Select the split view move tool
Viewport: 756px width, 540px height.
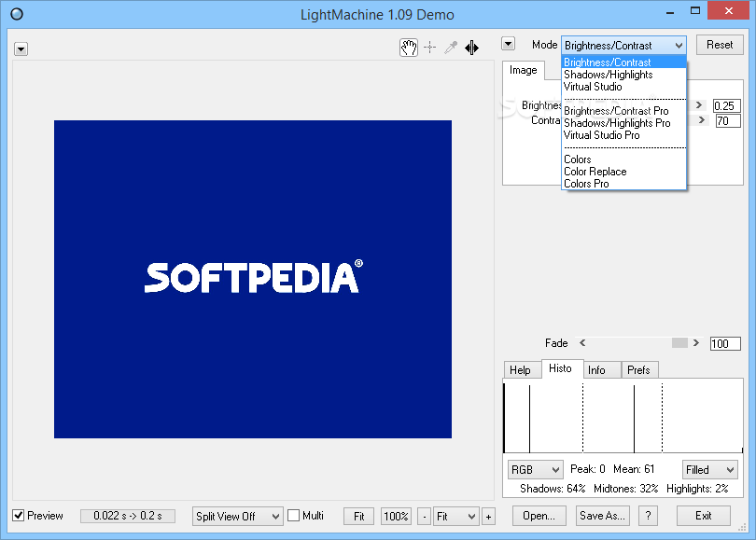click(x=471, y=48)
